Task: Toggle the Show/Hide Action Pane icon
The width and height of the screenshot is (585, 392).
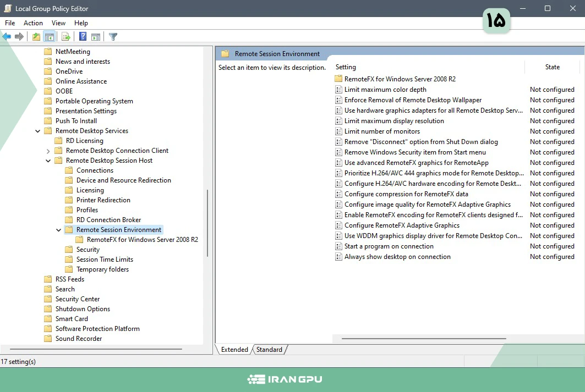Action: (96, 37)
